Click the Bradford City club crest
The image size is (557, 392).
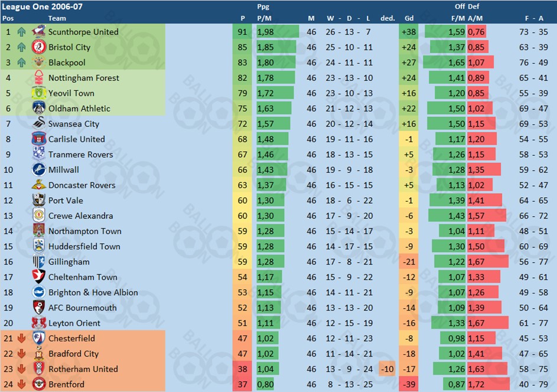(39, 353)
